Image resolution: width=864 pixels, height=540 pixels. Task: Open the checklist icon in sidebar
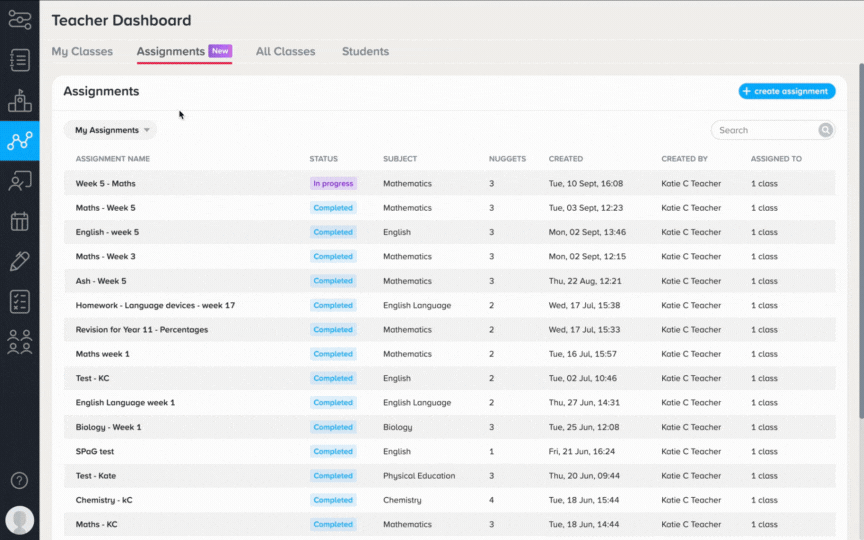[20, 301]
